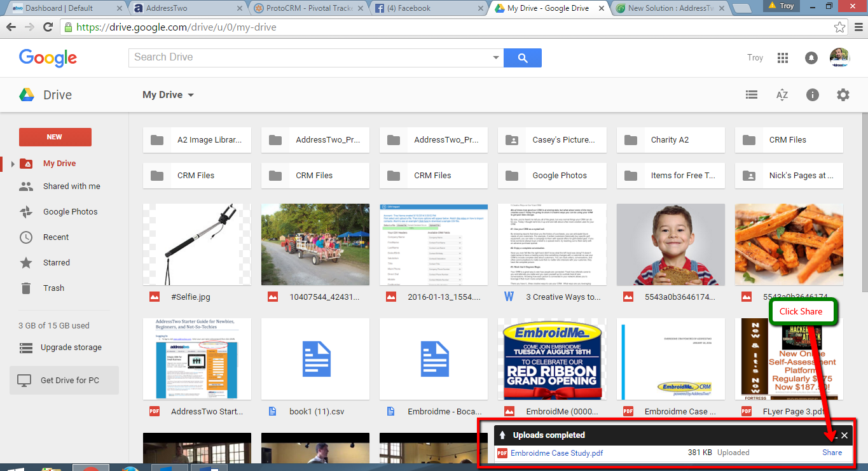Switch to list view icon
This screenshot has height=471, width=868.
pos(752,95)
